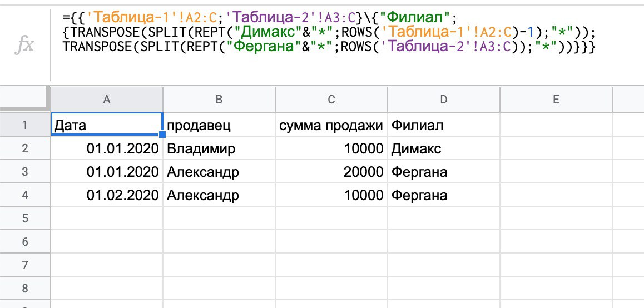Click the cell containing "Дата"
644x308 pixels.
(107, 125)
